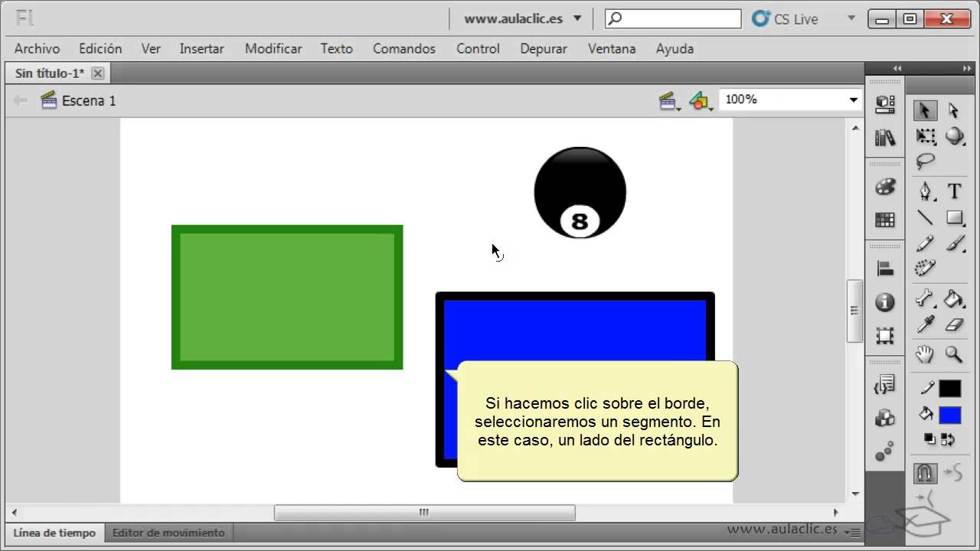Open the Info panel icon
The height and width of the screenshot is (551, 980).
point(885,302)
